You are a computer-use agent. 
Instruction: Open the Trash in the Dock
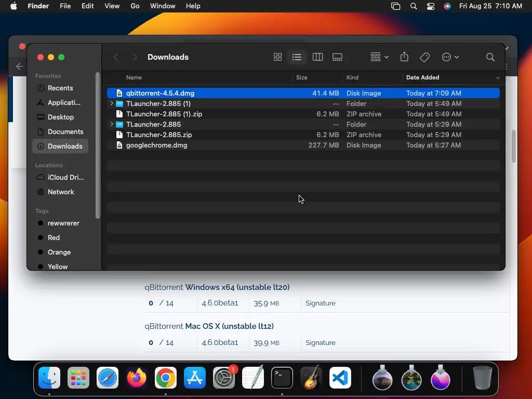tap(482, 378)
